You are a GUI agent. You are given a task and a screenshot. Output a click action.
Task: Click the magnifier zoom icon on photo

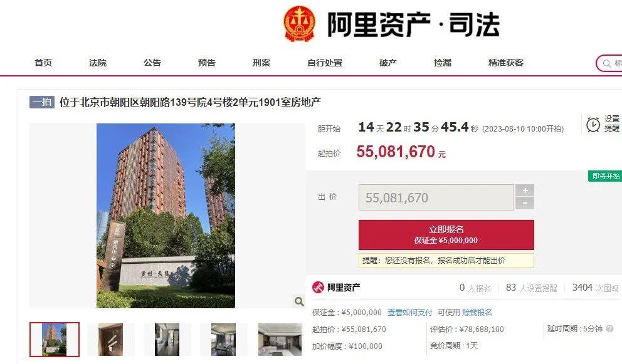(x=299, y=302)
